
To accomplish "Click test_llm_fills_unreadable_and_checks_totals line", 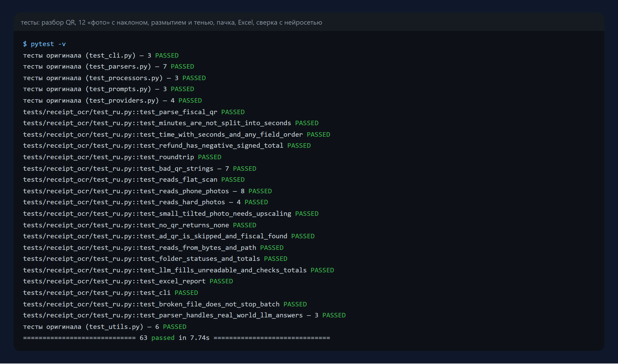I will (x=179, y=270).
